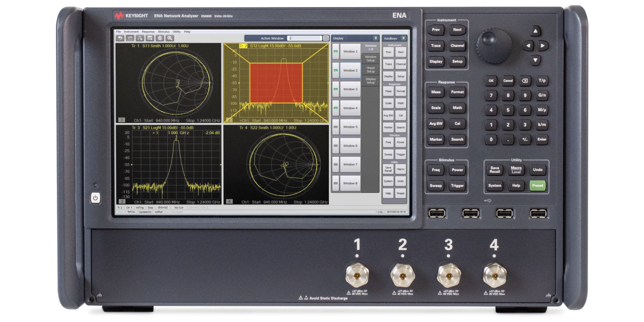Toggle the Window 5 indicator on
Image resolution: width=644 pixels, height=322 pixels.
coord(335,127)
